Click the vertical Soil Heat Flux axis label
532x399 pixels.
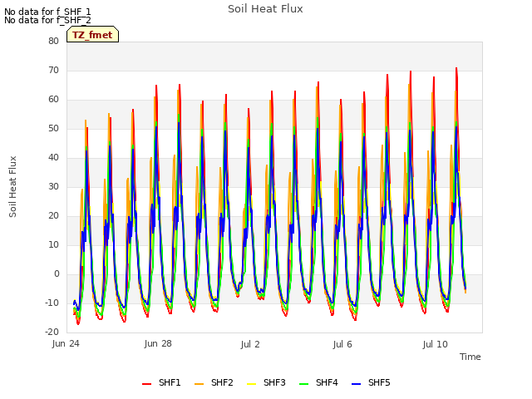[12, 186]
